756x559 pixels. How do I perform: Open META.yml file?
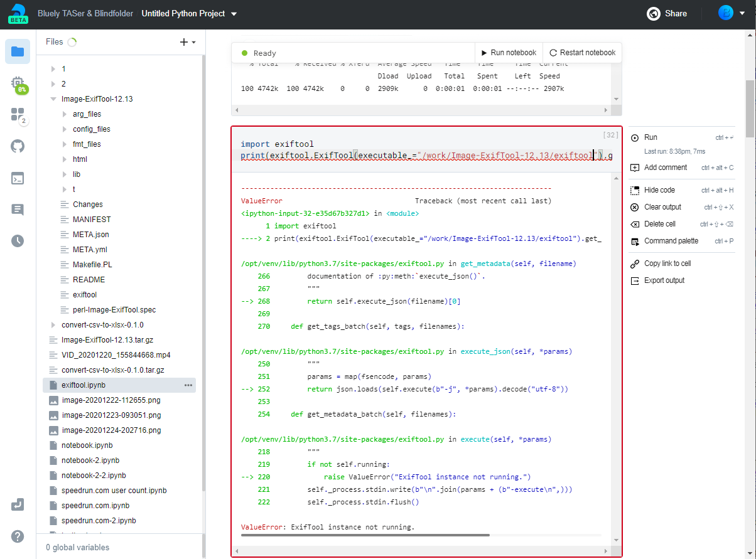[x=90, y=249]
